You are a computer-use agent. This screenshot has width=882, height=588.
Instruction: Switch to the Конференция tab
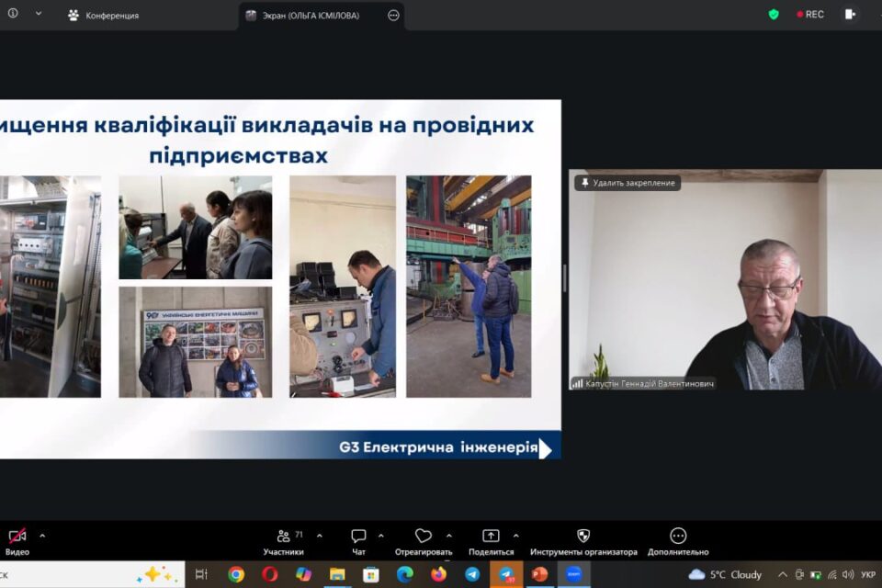(104, 16)
